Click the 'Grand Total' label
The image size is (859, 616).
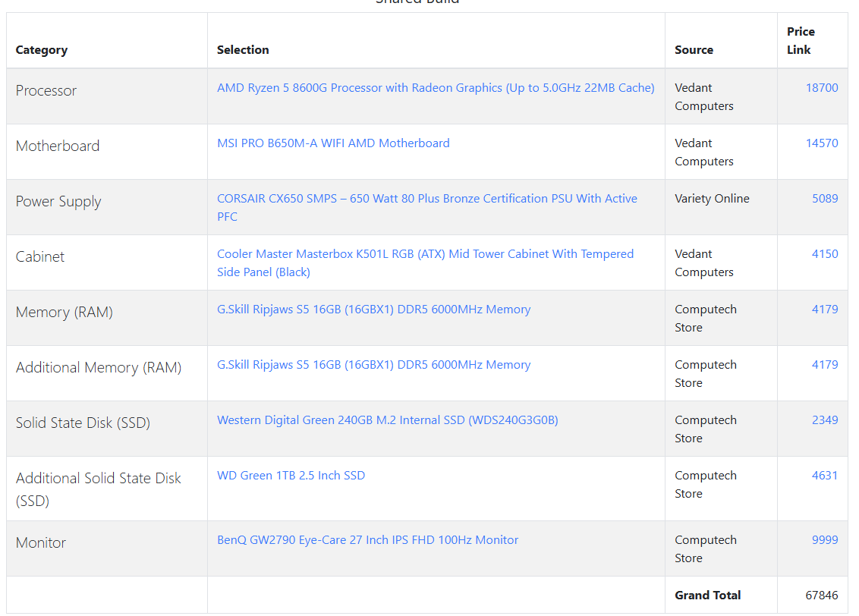click(x=708, y=596)
